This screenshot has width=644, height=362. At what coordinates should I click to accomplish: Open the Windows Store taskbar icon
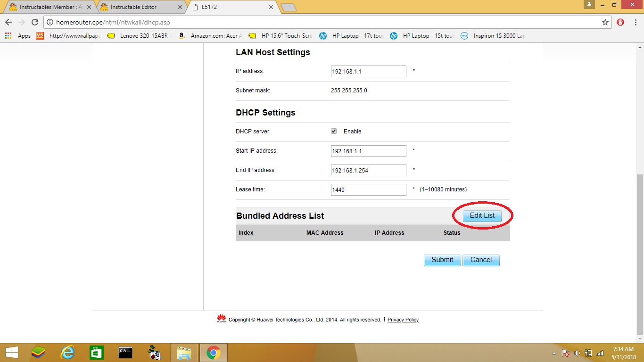click(x=96, y=353)
